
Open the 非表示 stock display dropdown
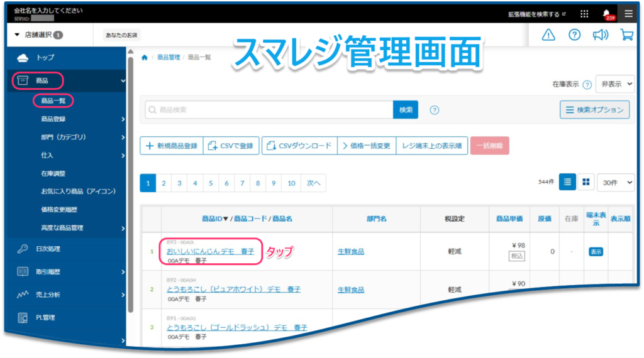pos(613,84)
